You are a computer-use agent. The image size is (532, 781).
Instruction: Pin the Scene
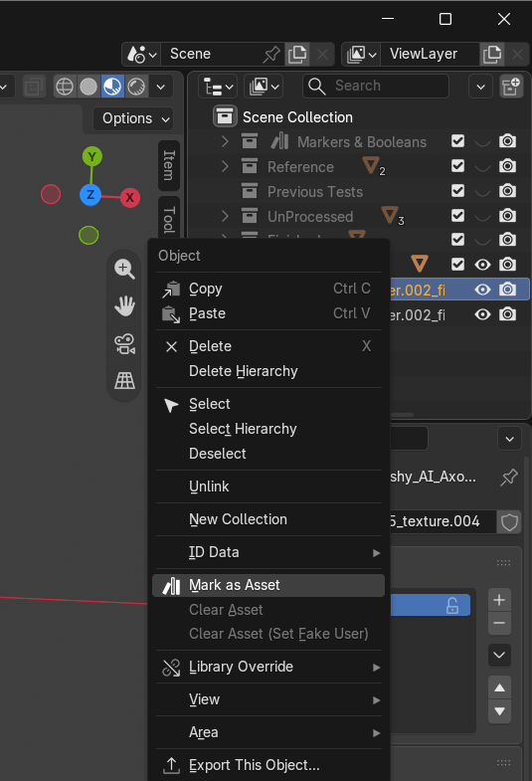pos(271,54)
